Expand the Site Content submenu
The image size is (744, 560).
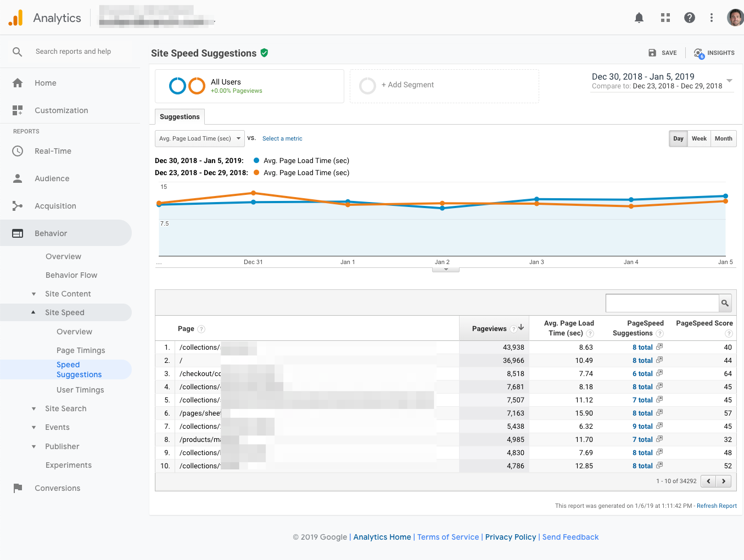click(68, 294)
